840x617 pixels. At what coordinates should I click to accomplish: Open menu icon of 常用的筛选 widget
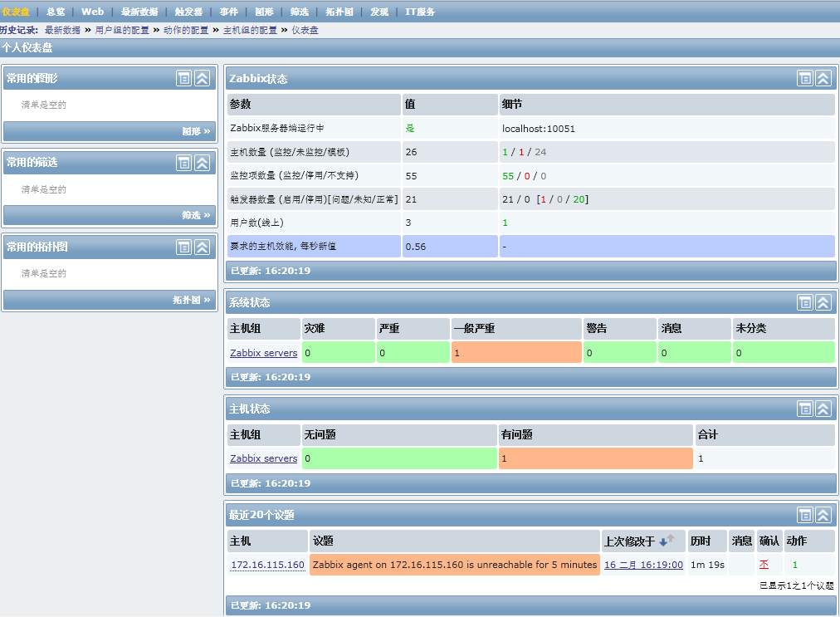tap(183, 163)
